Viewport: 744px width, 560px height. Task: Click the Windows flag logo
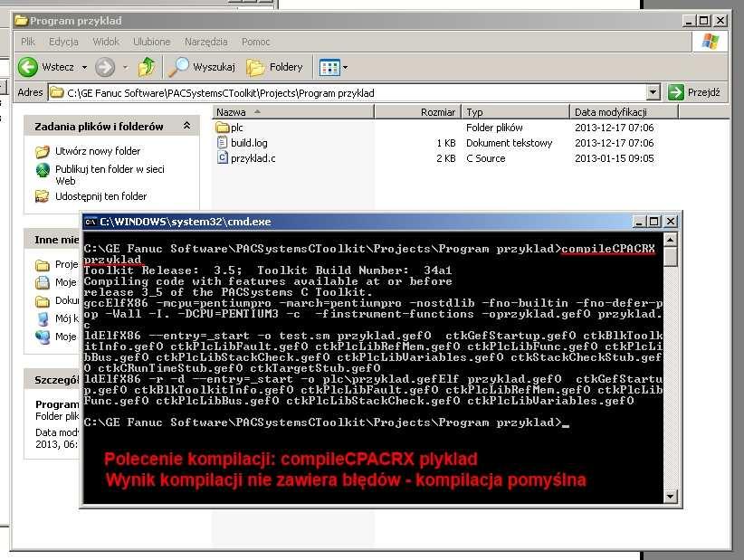(710, 42)
